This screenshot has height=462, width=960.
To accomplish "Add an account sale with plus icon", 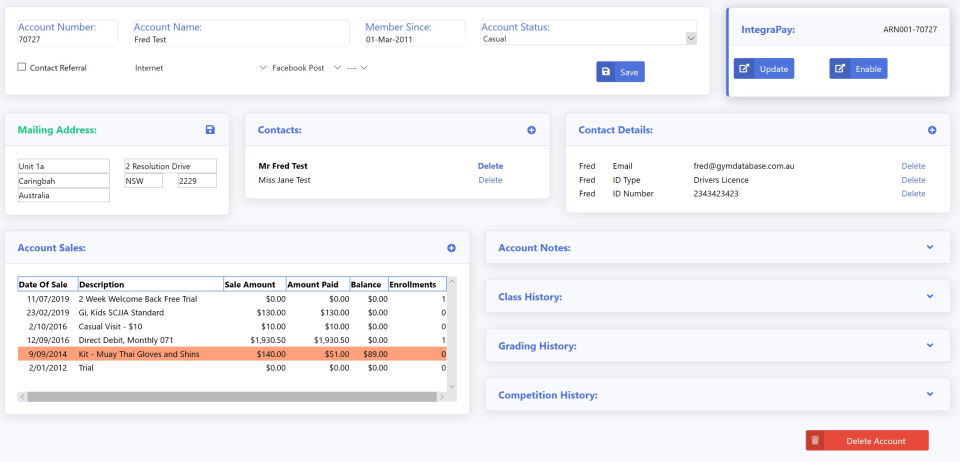I will [x=451, y=248].
